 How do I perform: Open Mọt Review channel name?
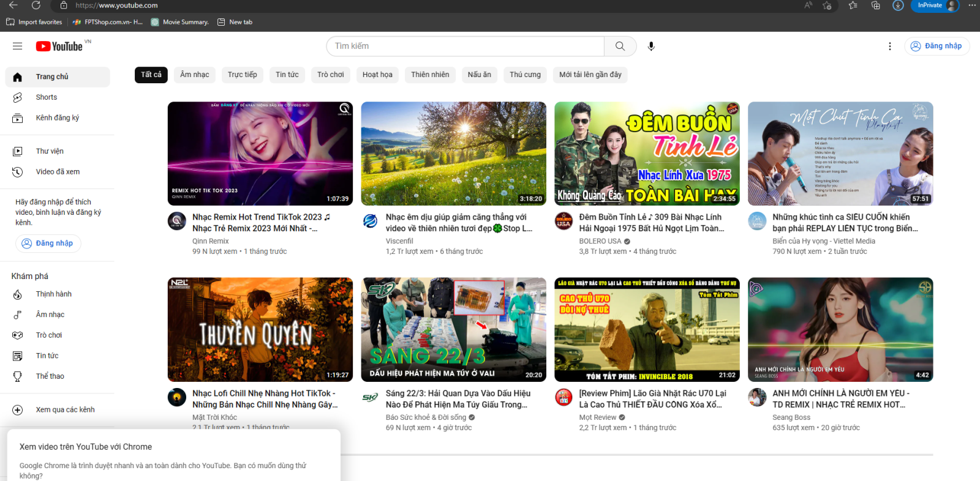coord(598,417)
